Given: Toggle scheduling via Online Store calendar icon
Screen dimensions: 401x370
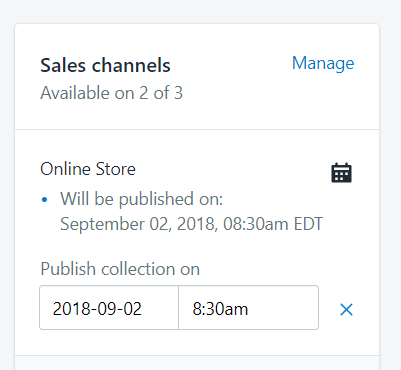Looking at the screenshot, I should (341, 173).
